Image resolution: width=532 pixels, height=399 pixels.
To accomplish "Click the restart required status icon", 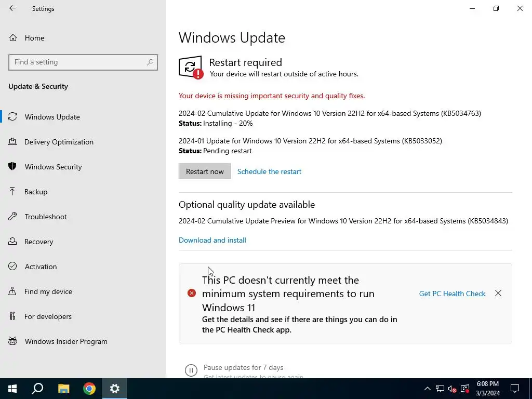I will click(191, 68).
